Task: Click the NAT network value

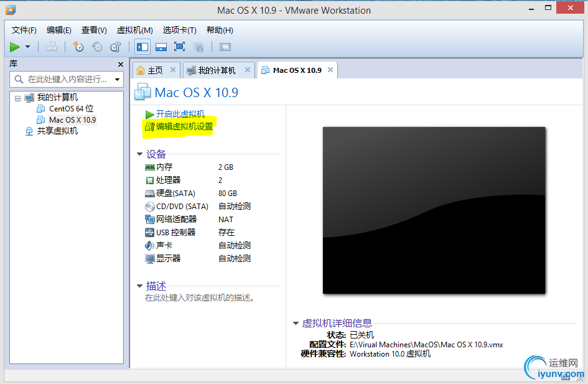Action: [x=226, y=219]
